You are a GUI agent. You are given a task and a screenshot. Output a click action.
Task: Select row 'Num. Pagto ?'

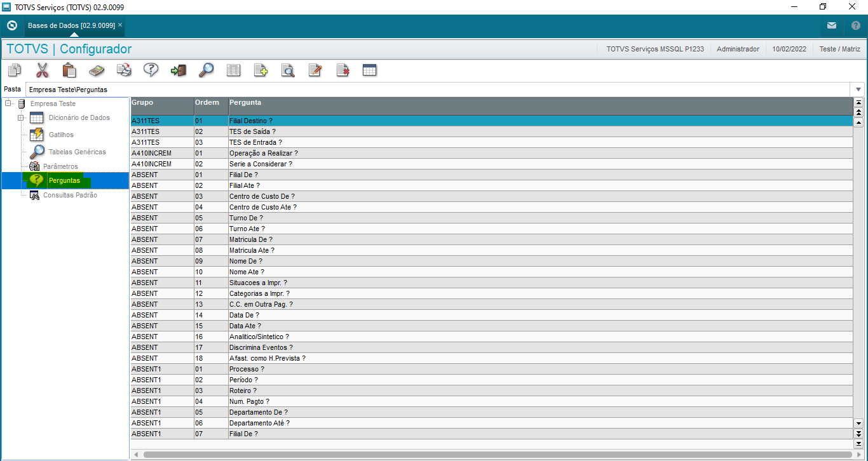click(491, 401)
